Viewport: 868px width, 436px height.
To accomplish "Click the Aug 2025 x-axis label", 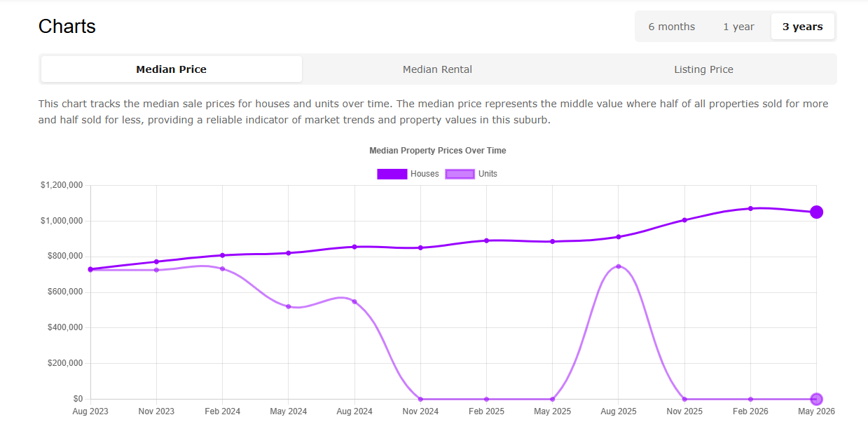I will tap(618, 411).
